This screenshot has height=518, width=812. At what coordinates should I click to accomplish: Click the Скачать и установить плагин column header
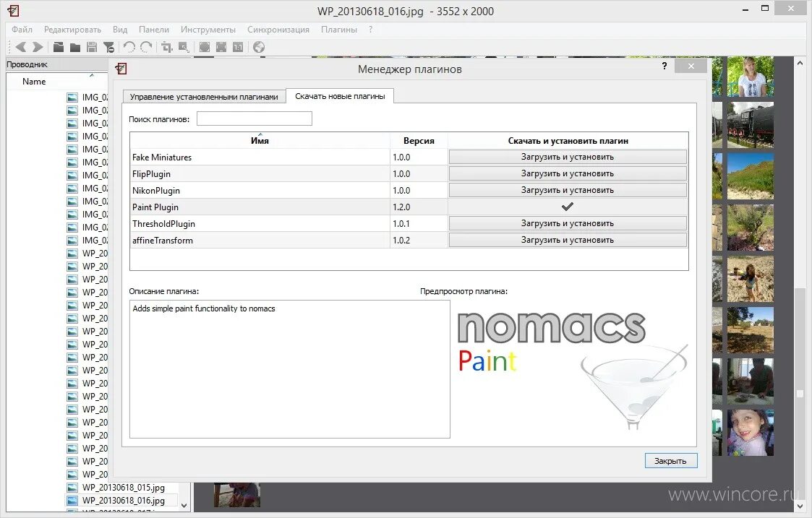pyautogui.click(x=568, y=140)
